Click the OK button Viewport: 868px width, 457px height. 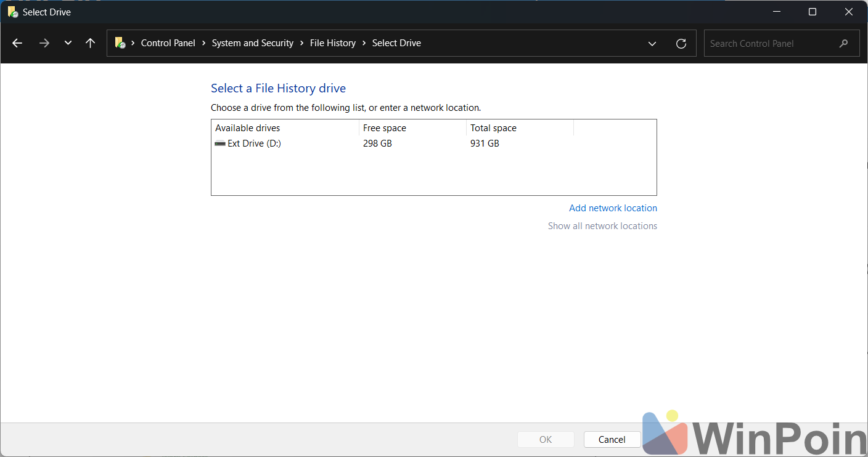point(546,439)
